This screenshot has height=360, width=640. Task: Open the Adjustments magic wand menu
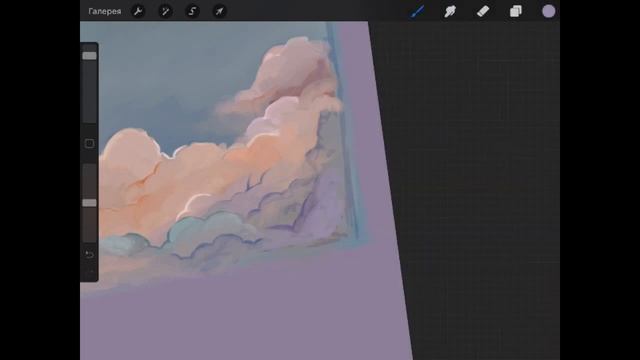[165, 11]
